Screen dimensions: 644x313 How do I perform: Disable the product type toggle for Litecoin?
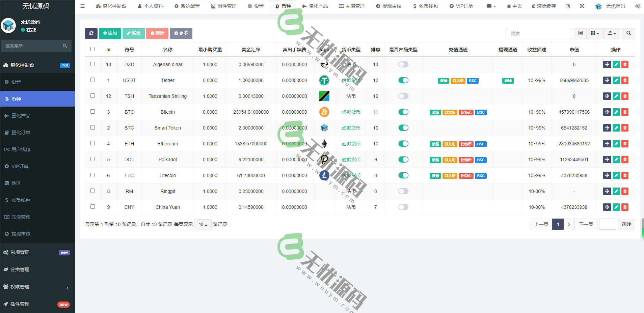click(403, 175)
